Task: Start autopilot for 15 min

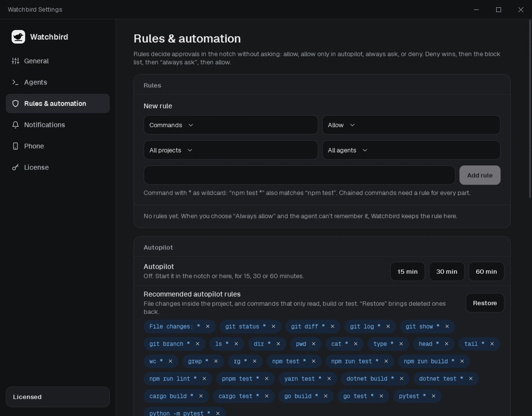Action: tap(407, 271)
